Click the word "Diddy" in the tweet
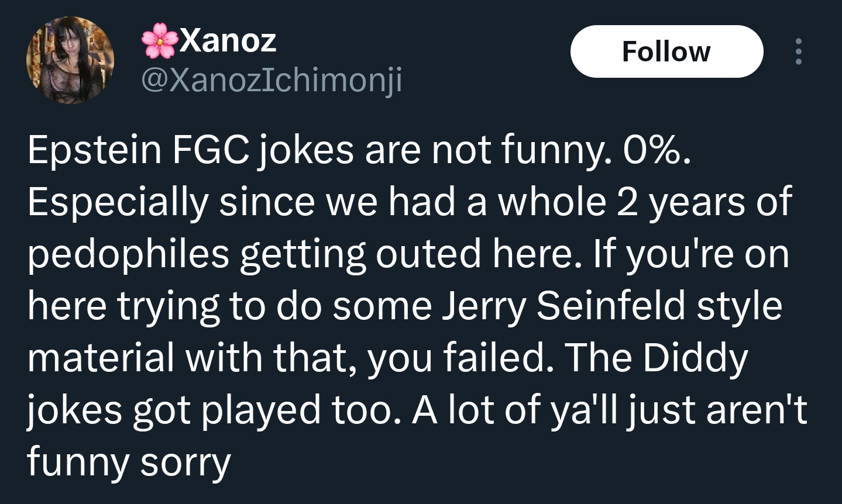 695,357
